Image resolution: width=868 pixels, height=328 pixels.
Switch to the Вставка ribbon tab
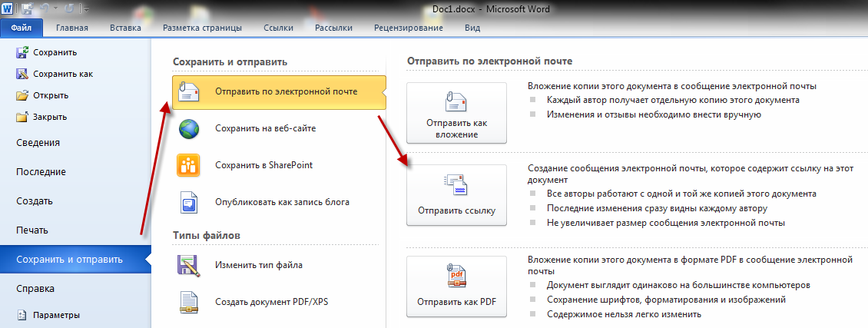[125, 28]
